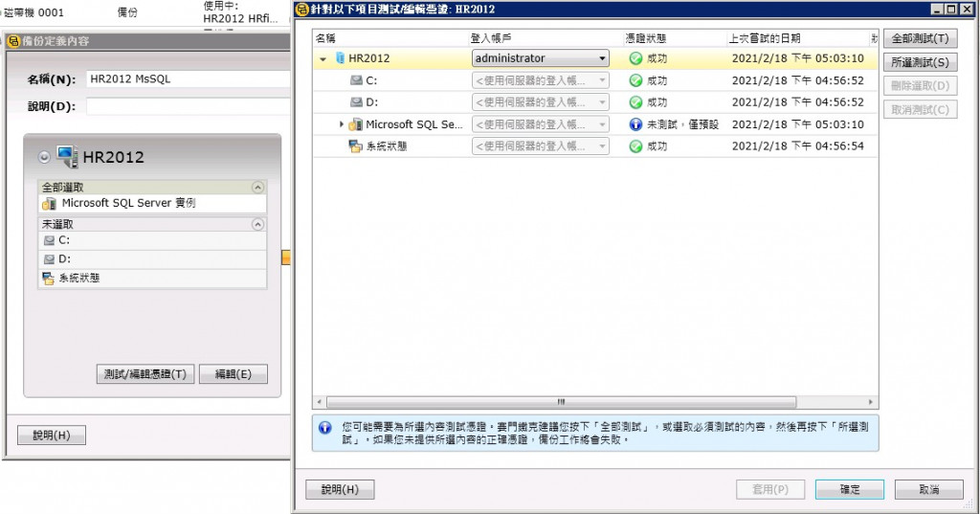Click the 全部測試(T) button

tap(920, 38)
